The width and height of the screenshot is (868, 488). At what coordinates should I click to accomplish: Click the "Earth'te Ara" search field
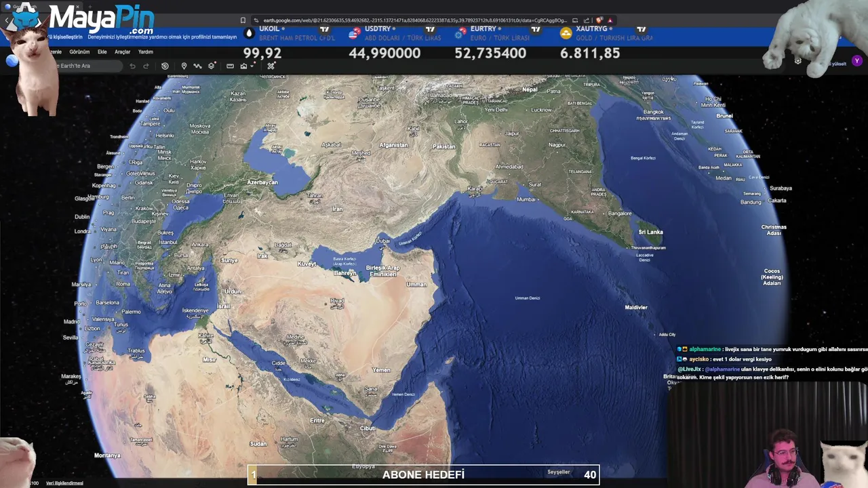click(x=88, y=66)
